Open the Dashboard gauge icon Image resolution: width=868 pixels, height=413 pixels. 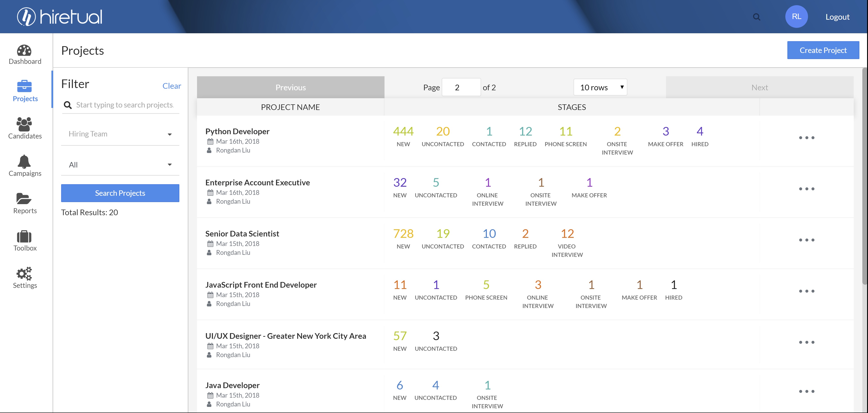pos(24,50)
